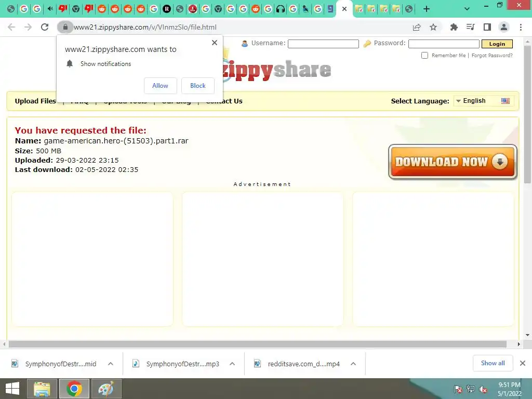Open the Paint app from taskbar
532x399 pixels.
tap(106, 389)
